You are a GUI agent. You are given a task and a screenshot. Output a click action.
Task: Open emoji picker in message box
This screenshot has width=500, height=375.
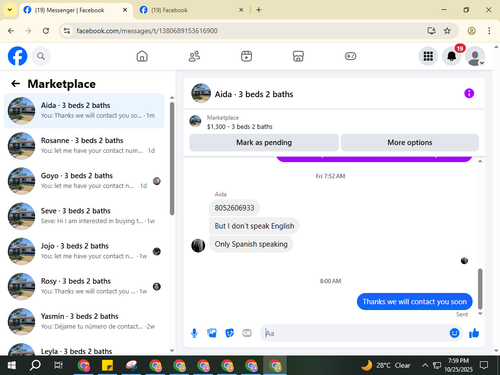(x=454, y=333)
